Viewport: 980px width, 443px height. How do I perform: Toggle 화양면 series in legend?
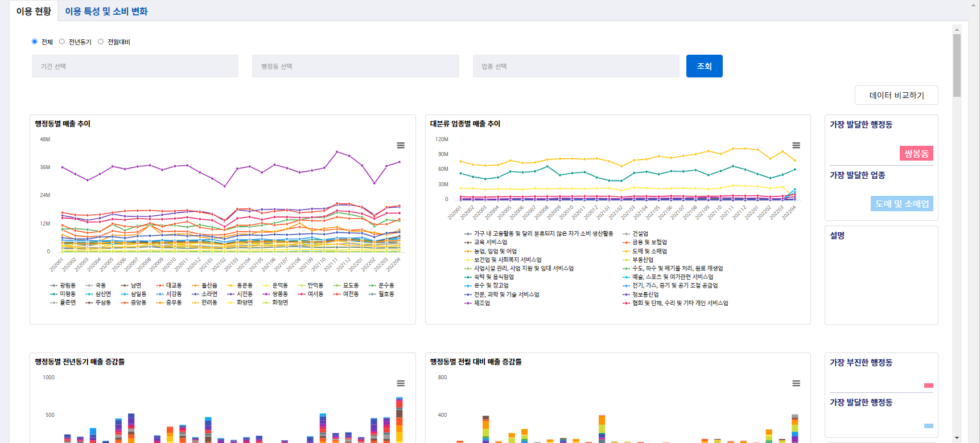[240, 302]
